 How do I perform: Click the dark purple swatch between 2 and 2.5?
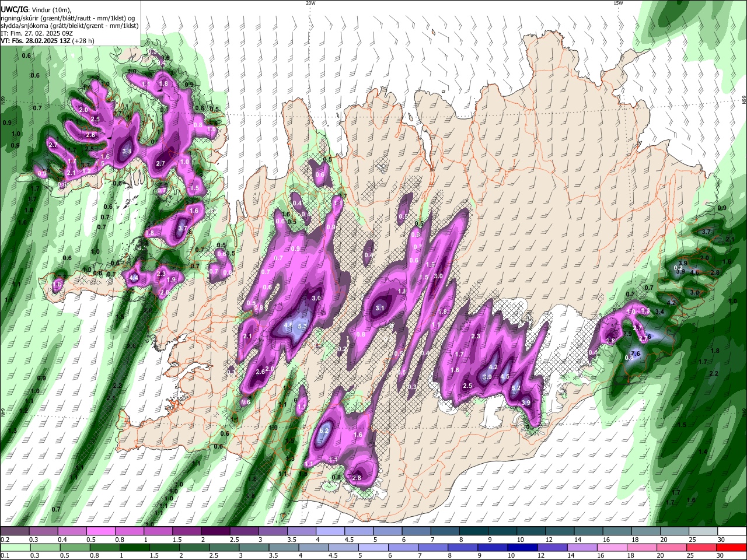(x=215, y=531)
